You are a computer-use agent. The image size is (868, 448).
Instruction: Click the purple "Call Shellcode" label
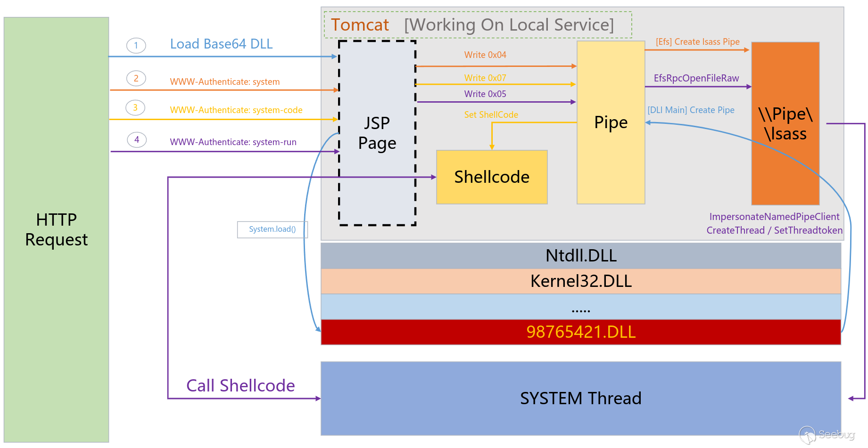[x=240, y=385]
